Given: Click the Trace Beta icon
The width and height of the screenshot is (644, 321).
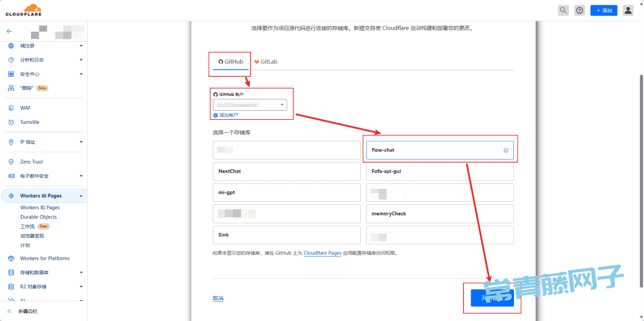Looking at the screenshot, I should click(x=11, y=88).
